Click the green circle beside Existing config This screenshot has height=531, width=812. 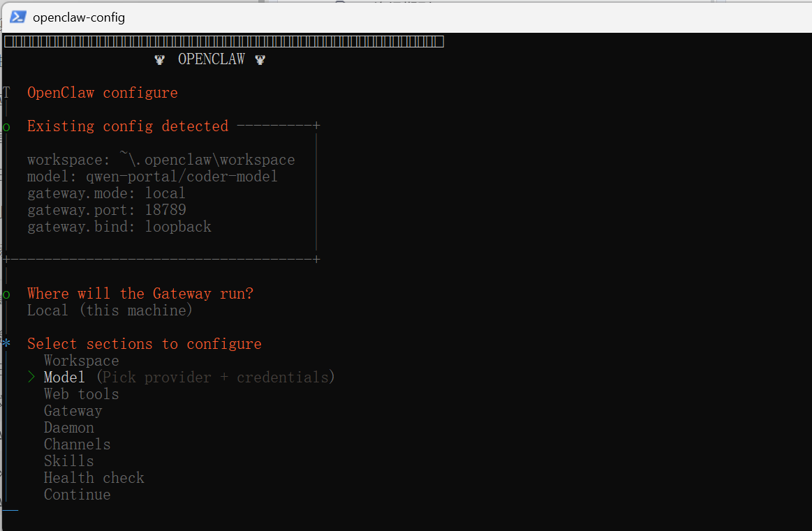tap(6, 127)
